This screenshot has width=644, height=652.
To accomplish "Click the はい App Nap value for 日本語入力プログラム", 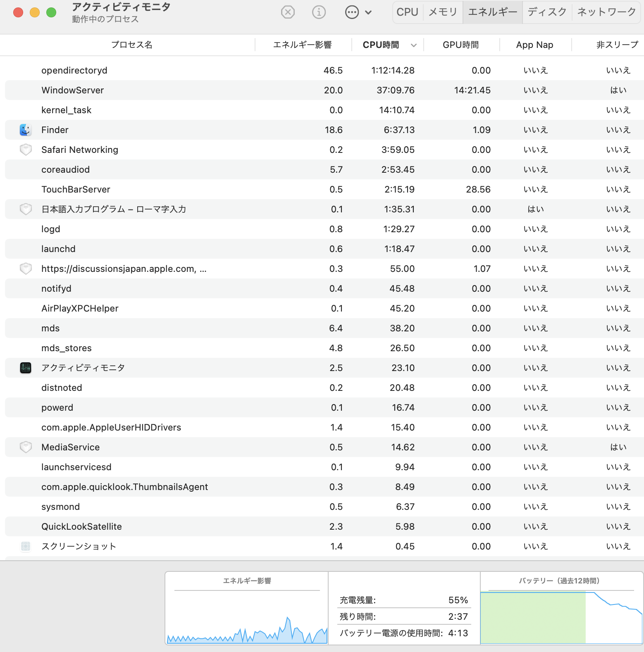I will (x=536, y=209).
